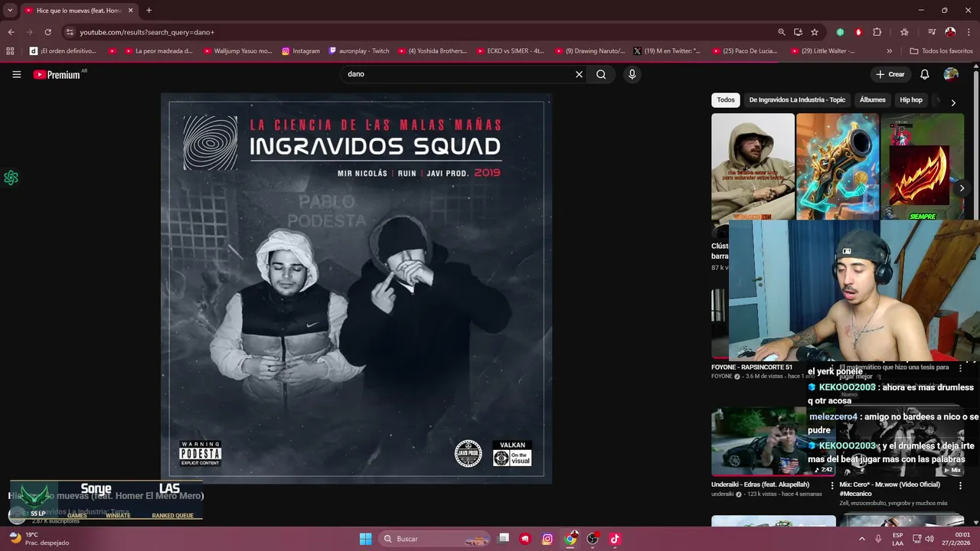Open 'Underaiki - Edras (feat. Akapellah)' title
The height and width of the screenshot is (551, 980).
(760, 484)
